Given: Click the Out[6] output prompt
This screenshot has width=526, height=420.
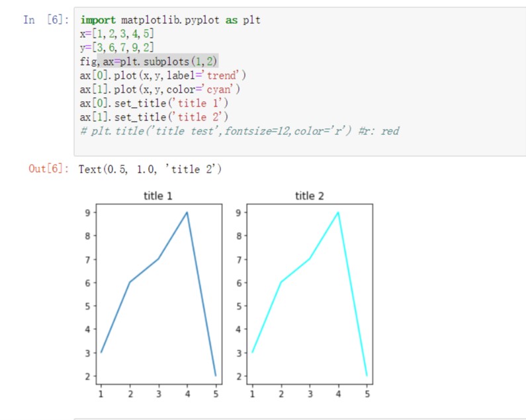Looking at the screenshot, I should (x=49, y=169).
